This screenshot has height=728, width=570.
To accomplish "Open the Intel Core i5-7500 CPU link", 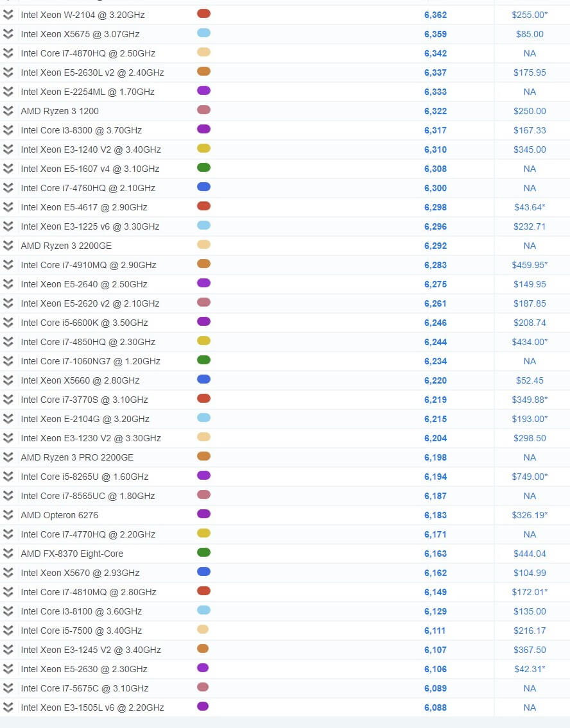I will point(82,631).
